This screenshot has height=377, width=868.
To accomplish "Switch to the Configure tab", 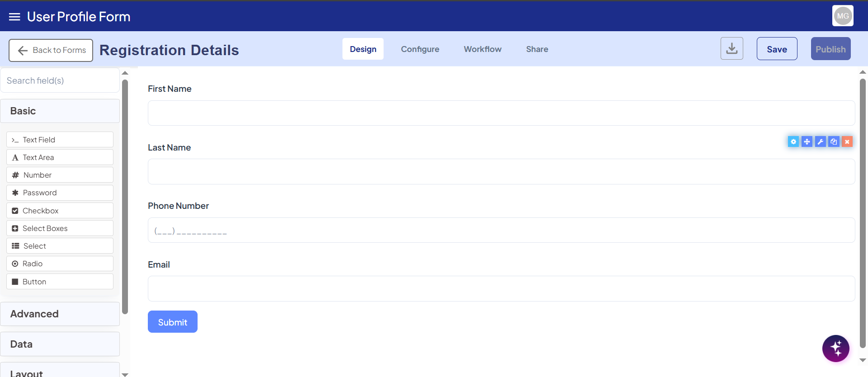I will point(420,49).
